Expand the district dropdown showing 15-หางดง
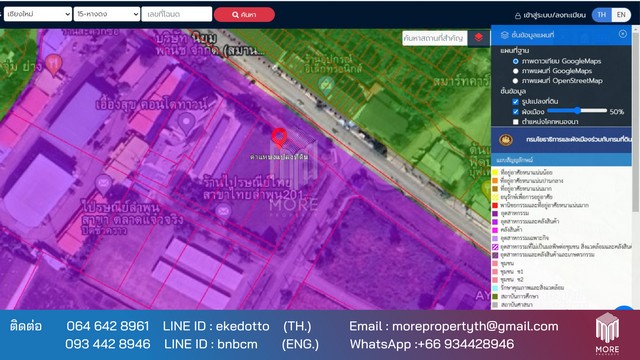Viewport: 640px width, 360px height. (107, 14)
